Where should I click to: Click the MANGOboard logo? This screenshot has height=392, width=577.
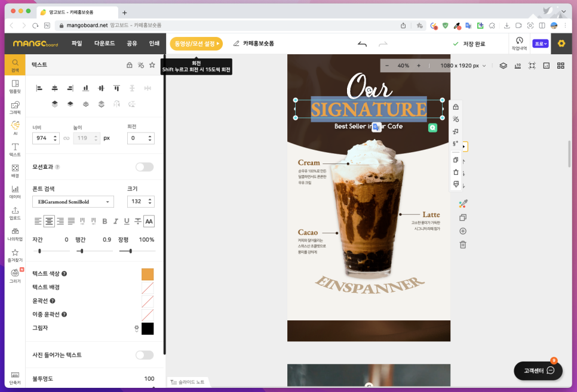point(35,44)
